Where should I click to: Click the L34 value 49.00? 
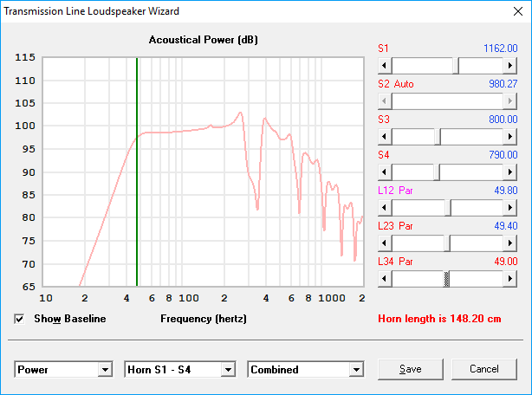pos(506,262)
